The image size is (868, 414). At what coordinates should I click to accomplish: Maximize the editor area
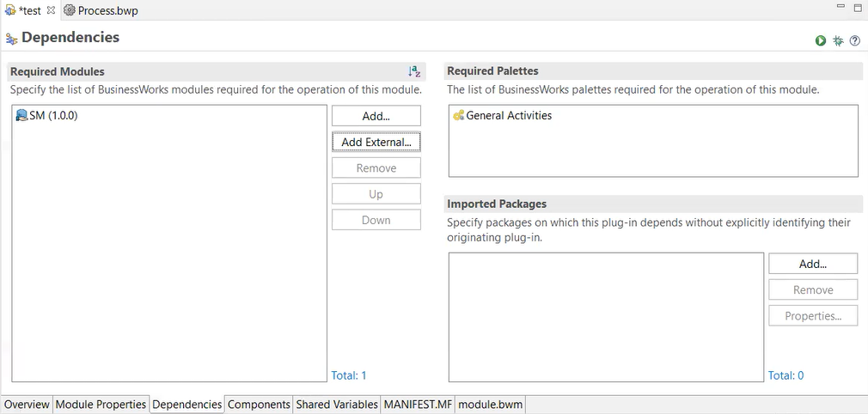[x=857, y=7]
